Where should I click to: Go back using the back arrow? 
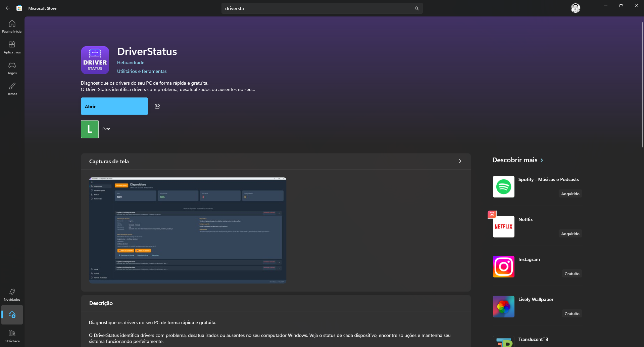(8, 8)
